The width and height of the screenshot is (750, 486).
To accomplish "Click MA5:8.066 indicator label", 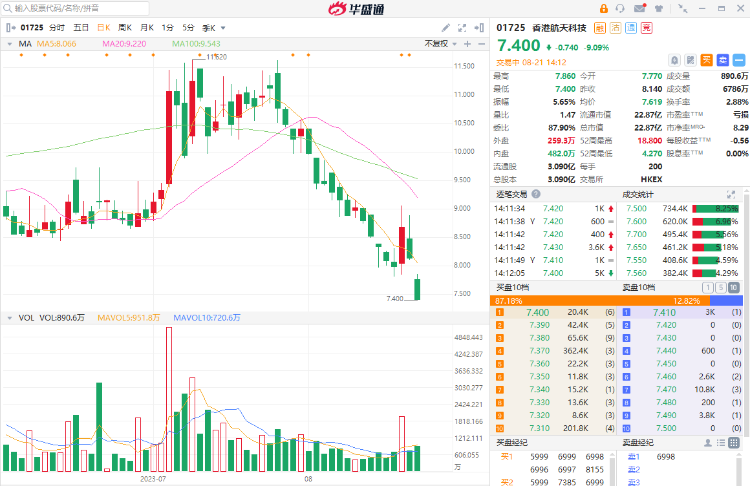I will (x=56, y=44).
